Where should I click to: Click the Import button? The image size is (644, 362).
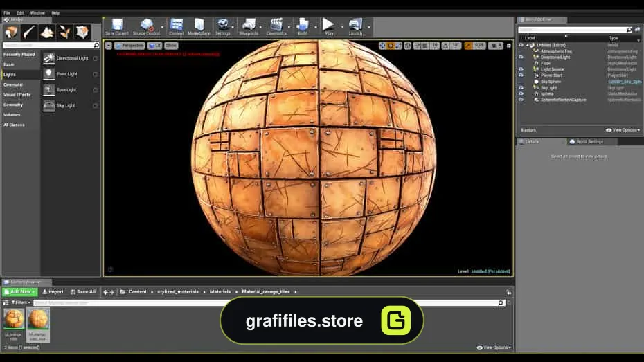(x=53, y=292)
